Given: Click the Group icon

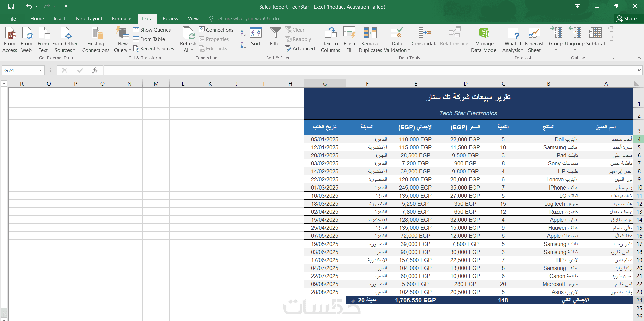Looking at the screenshot, I should coord(556,33).
